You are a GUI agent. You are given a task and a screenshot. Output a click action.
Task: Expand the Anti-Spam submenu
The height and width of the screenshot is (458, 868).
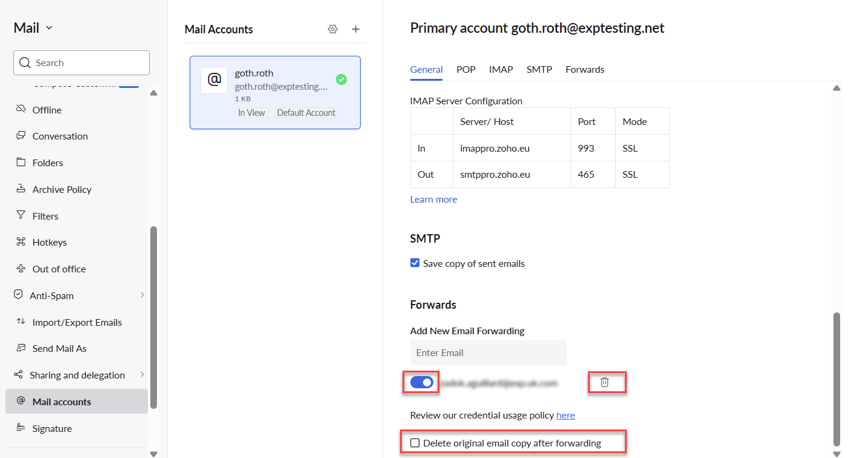point(142,295)
